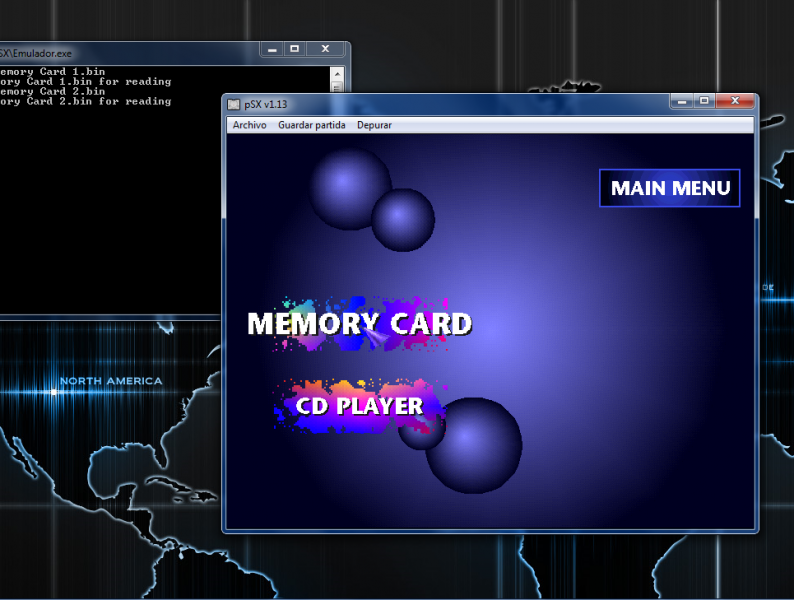Viewport: 794px width, 600px height.
Task: Open the Archivo menu in pSX
Action: [x=249, y=125]
